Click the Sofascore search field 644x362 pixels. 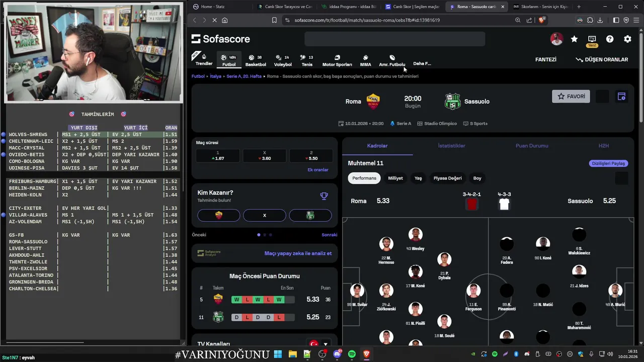(395, 39)
